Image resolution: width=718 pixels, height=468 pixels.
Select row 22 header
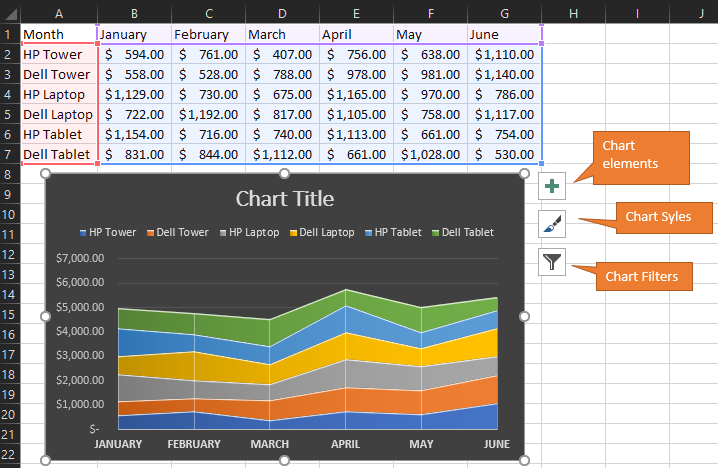click(x=10, y=454)
